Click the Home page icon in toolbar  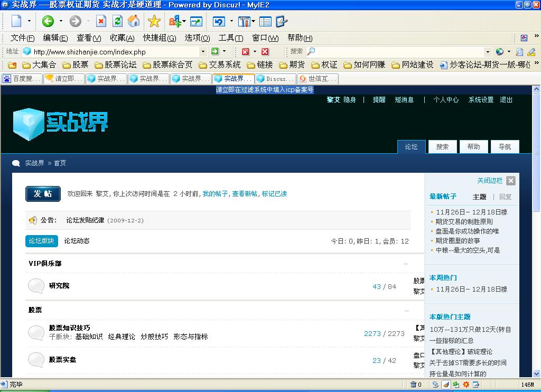coord(134,21)
